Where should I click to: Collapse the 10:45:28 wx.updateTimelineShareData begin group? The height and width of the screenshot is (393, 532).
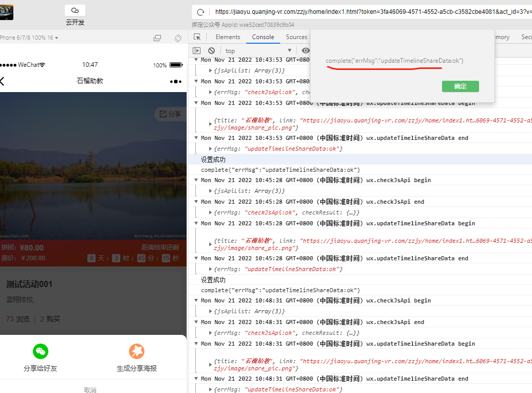(196, 223)
